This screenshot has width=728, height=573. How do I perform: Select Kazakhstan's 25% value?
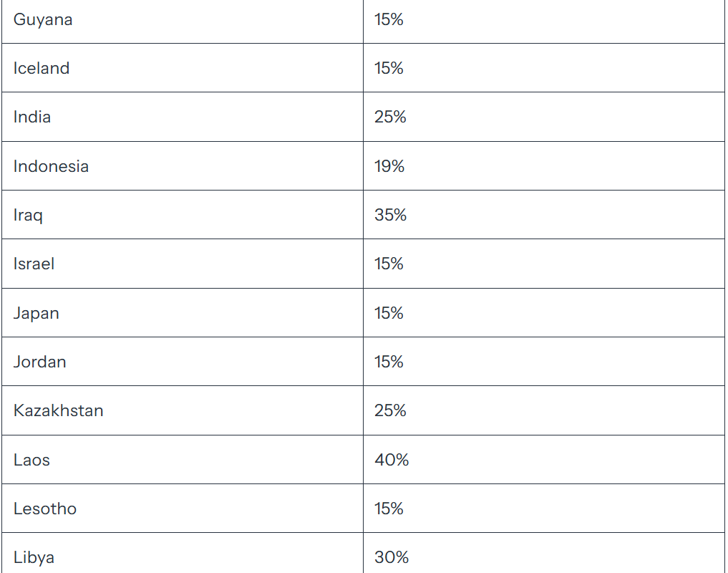click(390, 411)
